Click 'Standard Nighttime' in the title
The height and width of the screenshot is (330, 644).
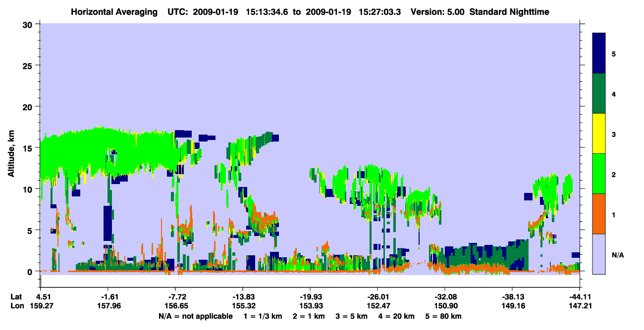509,11
